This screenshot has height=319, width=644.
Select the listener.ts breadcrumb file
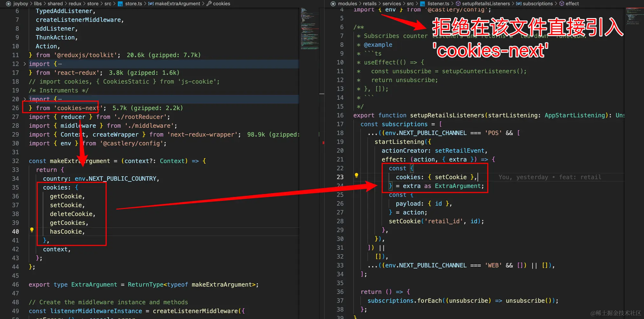pos(438,4)
